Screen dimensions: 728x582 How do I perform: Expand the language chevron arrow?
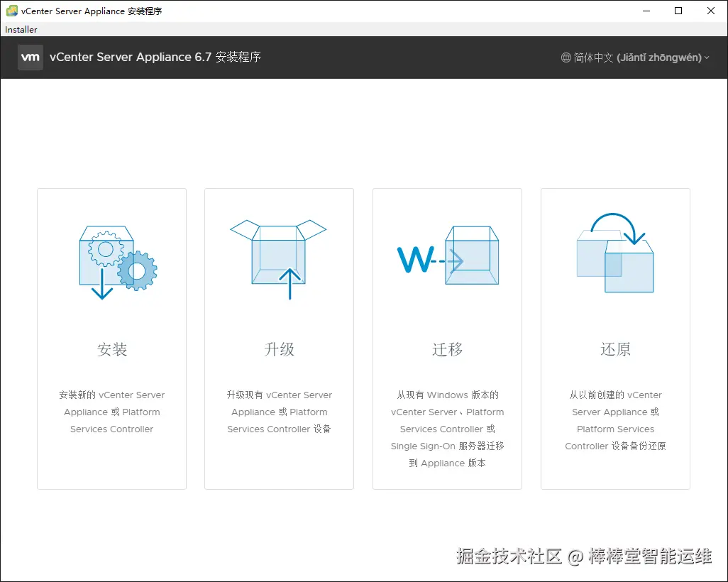[707, 57]
